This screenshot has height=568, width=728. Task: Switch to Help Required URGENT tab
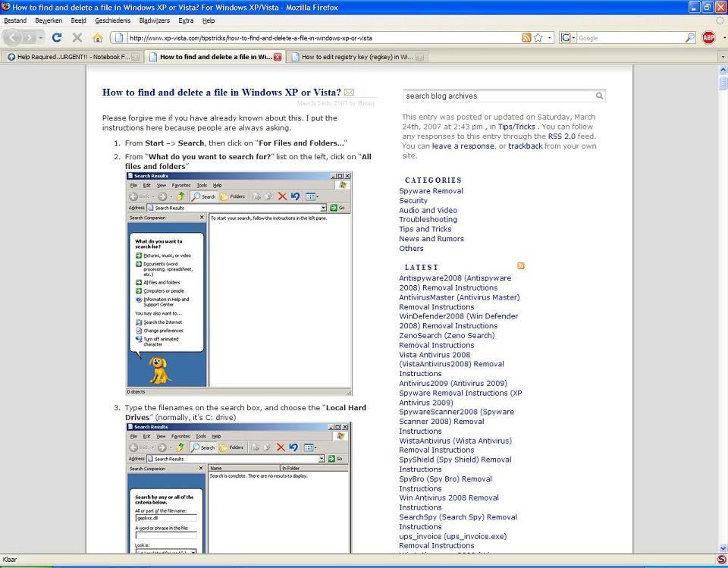tap(73, 57)
